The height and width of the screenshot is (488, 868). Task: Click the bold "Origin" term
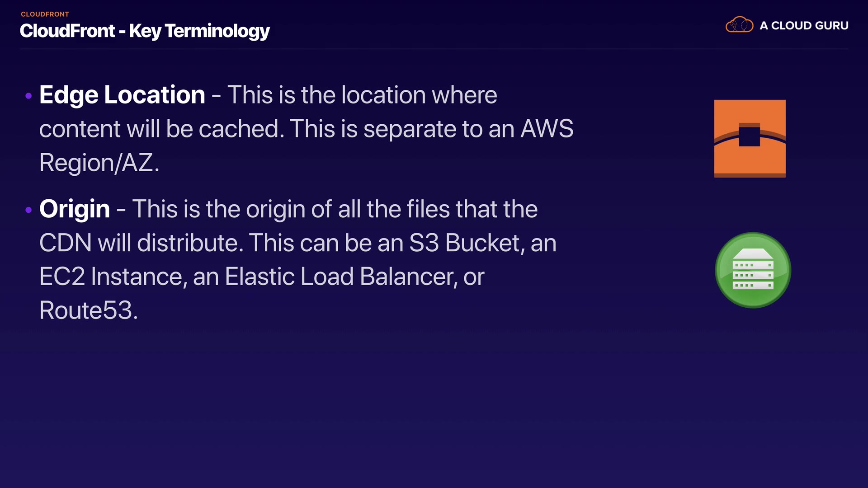tap(75, 209)
